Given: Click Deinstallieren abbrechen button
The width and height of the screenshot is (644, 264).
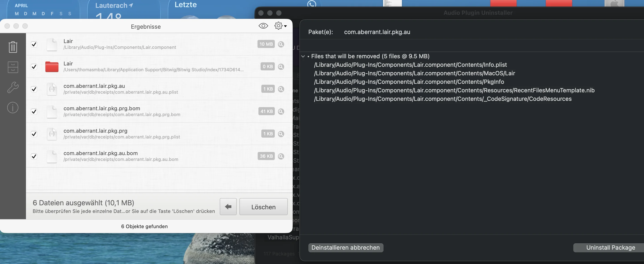Looking at the screenshot, I should (x=345, y=247).
